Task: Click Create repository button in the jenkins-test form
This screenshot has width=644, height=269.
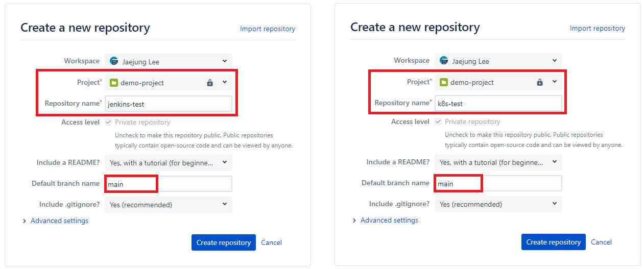Action: click(224, 242)
